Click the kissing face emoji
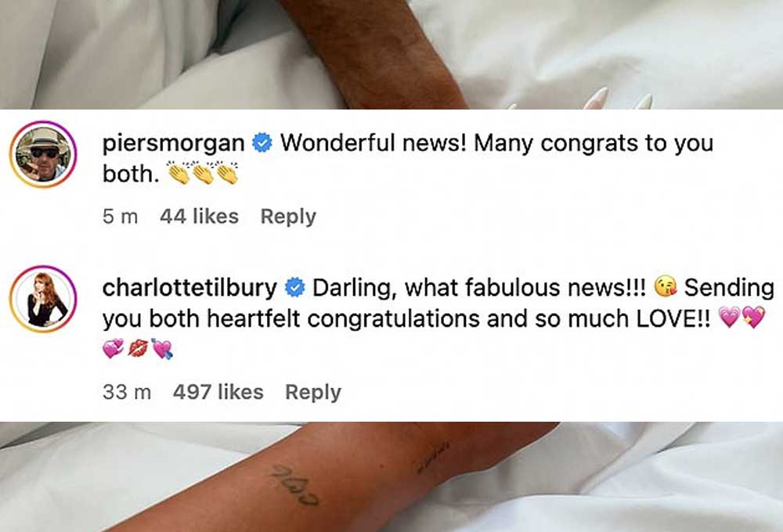The height and width of the screenshot is (532, 783). 665,287
